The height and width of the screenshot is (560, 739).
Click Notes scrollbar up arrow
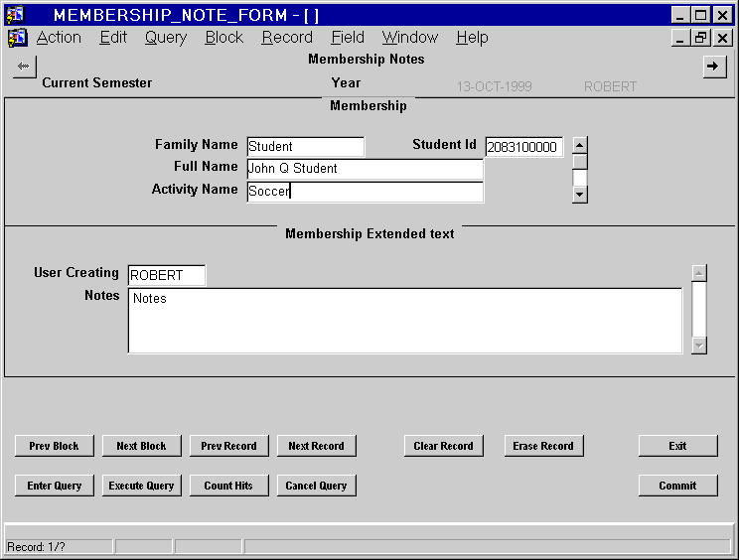[699, 273]
